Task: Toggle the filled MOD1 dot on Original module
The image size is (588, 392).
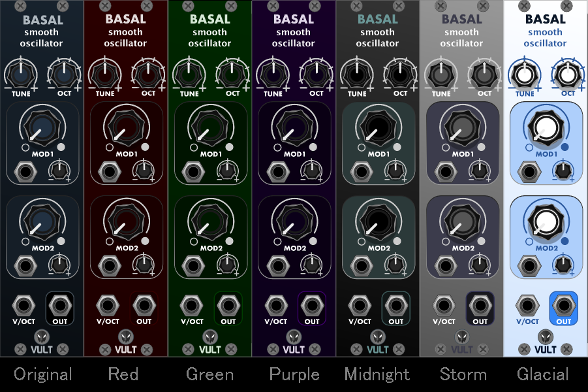Action: 61,147
